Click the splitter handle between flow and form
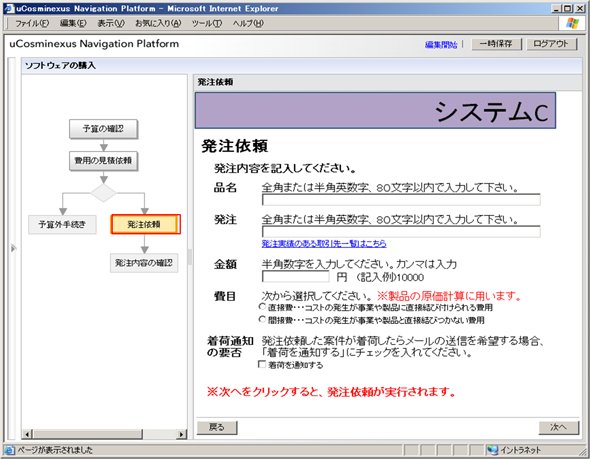590x459 pixels. [x=190, y=256]
